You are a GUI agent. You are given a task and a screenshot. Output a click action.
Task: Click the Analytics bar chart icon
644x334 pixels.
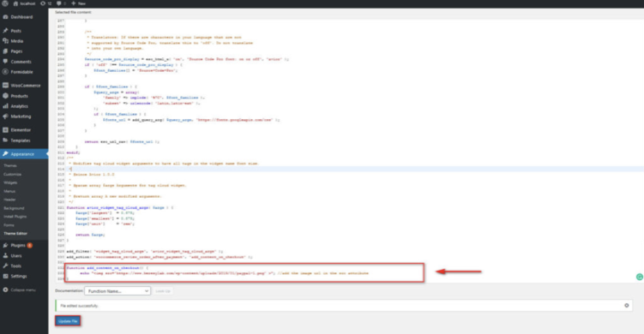pos(5,106)
